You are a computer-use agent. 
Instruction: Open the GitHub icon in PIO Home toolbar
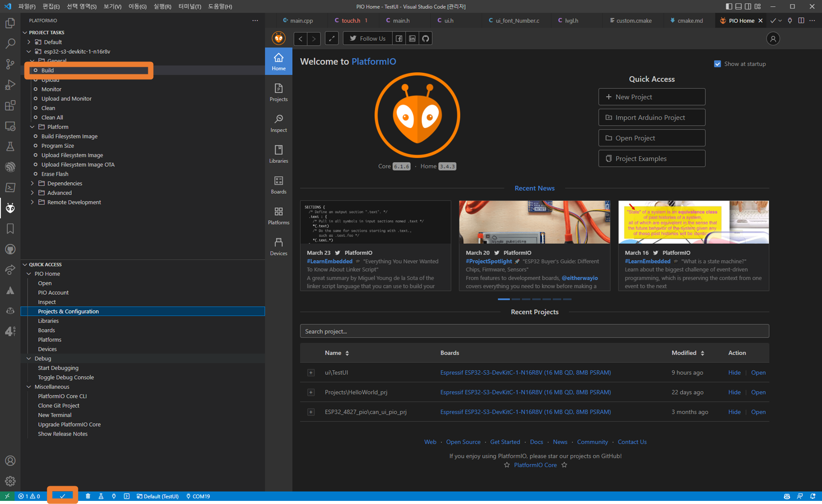point(426,39)
